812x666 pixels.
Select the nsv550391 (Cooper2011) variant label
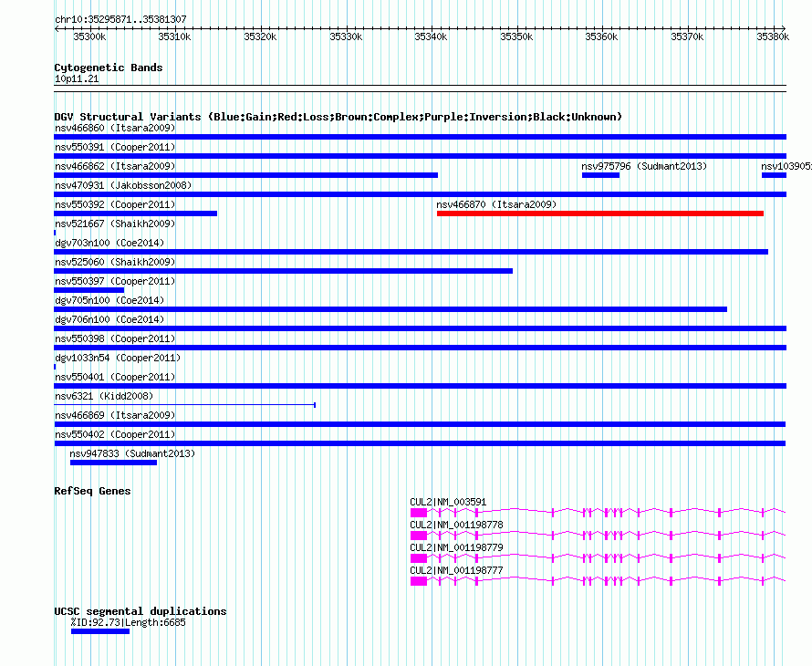(115, 147)
